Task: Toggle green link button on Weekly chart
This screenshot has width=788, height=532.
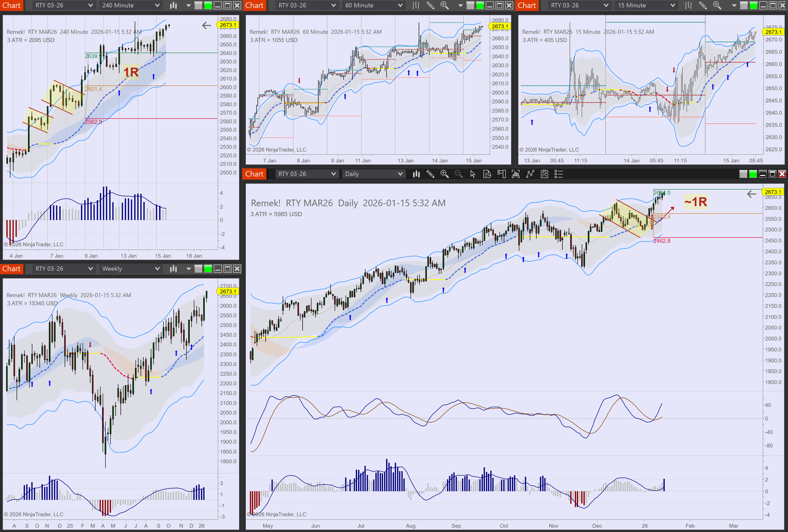Action: [x=208, y=269]
